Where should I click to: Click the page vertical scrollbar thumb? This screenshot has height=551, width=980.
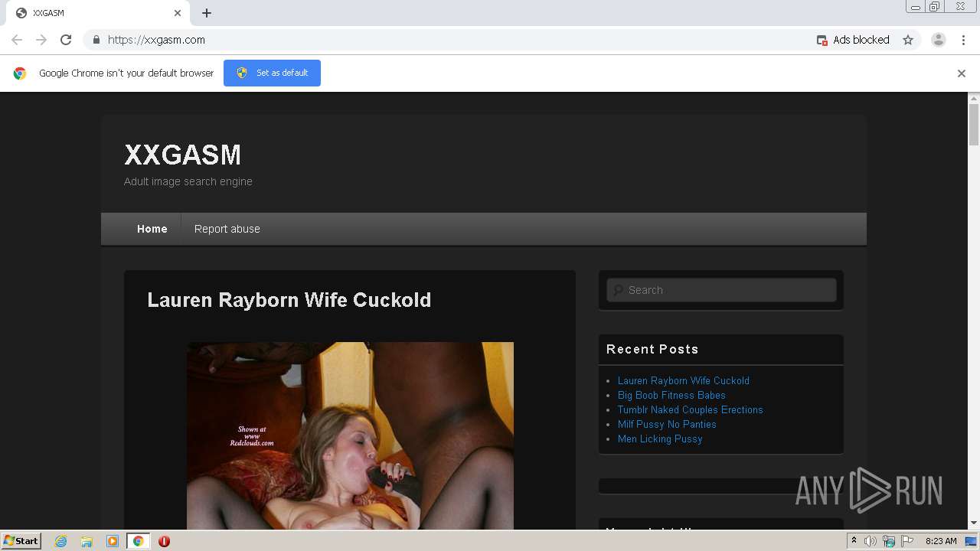[x=974, y=125]
